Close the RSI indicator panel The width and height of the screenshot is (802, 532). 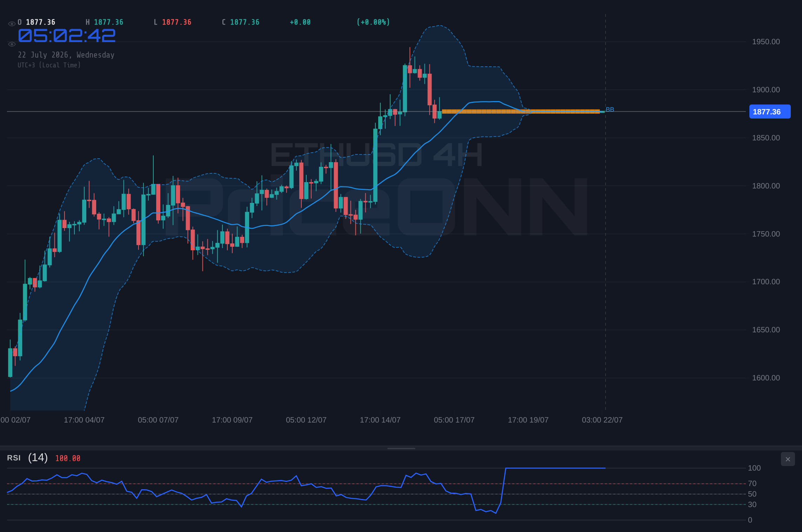tap(788, 459)
